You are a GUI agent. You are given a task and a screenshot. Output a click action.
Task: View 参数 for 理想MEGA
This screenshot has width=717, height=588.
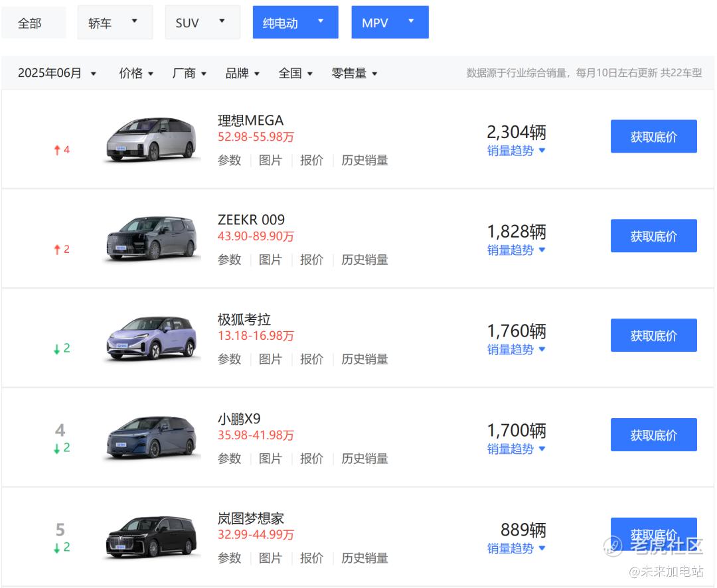[x=229, y=161]
